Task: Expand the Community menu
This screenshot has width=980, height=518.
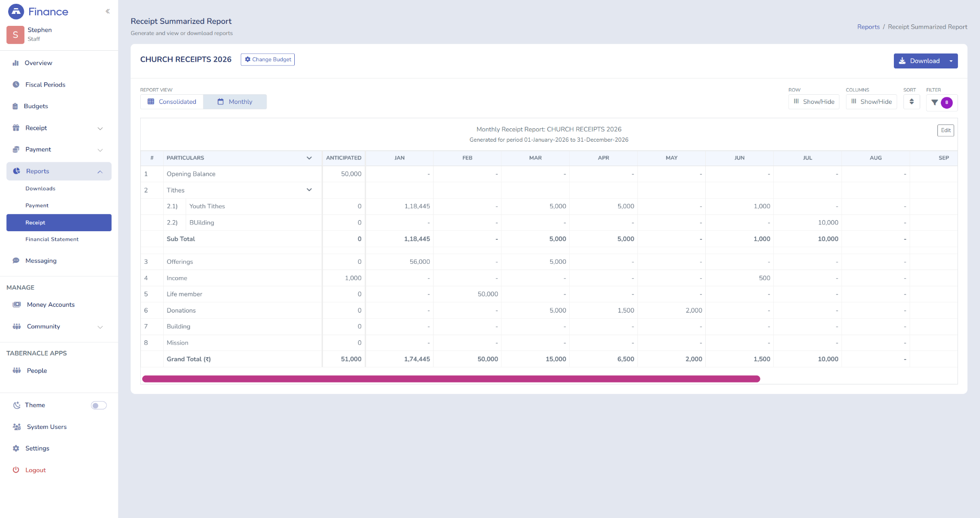Action: point(59,327)
